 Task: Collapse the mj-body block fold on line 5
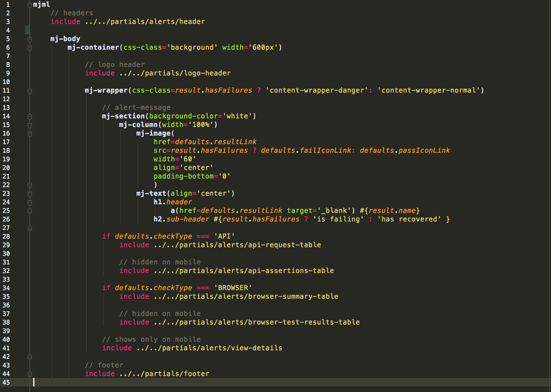click(x=30, y=39)
